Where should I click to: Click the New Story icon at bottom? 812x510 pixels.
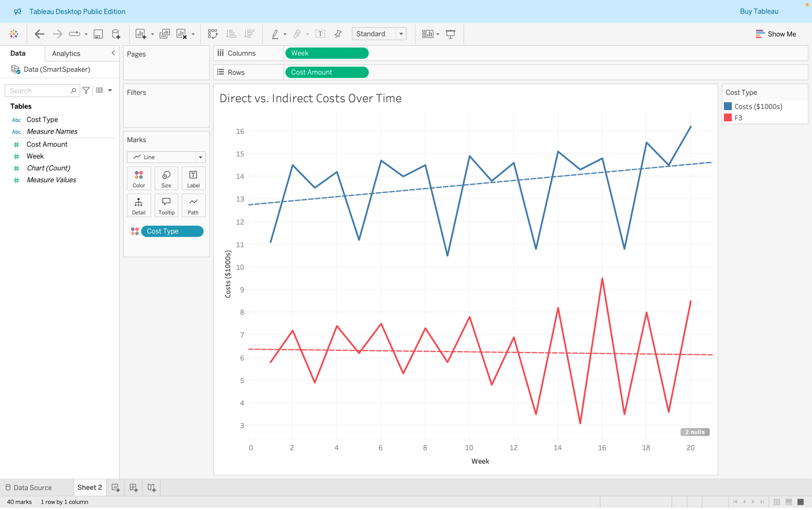[152, 488]
